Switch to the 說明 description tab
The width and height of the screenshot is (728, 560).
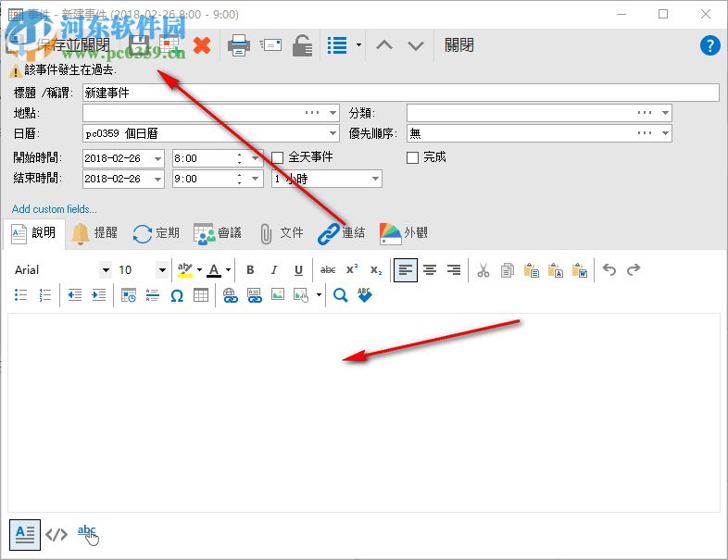point(33,232)
